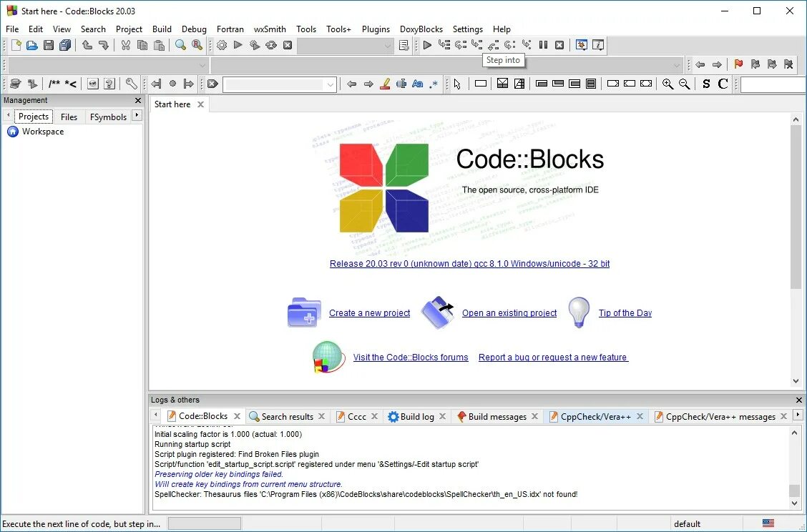Click the DoxyBlocks line comment *< icon
807x532 pixels.
click(x=71, y=84)
